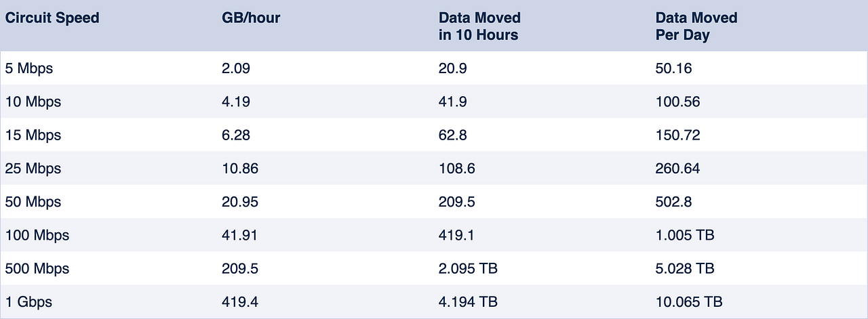Click the 108.6 ten-hour data cell
Screen dimensions: 868x319
click(x=457, y=168)
